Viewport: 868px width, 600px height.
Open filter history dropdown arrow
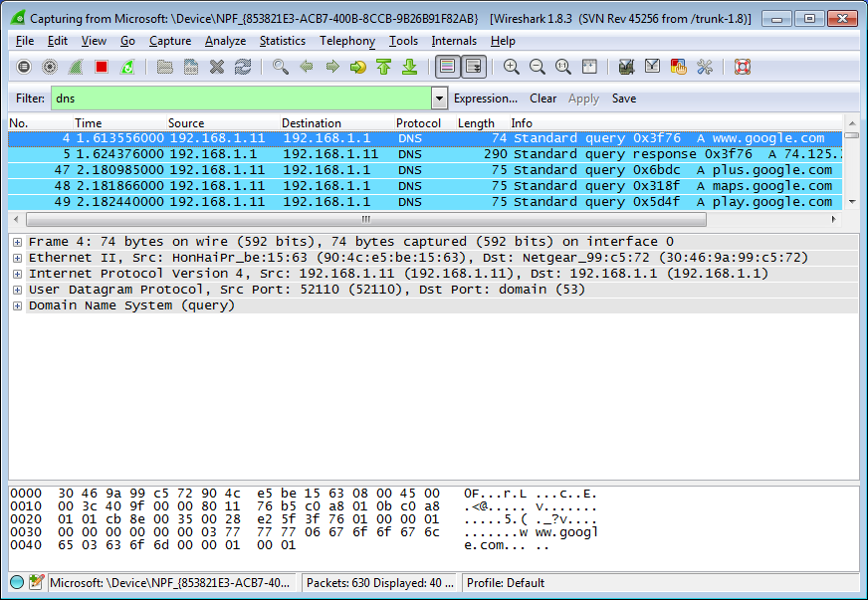(x=439, y=99)
